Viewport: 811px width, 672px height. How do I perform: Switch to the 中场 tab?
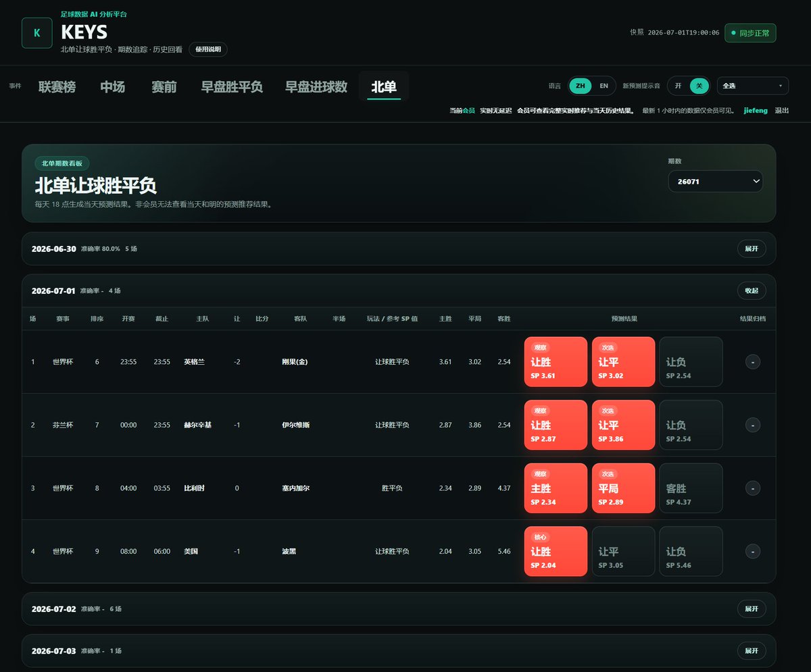113,87
